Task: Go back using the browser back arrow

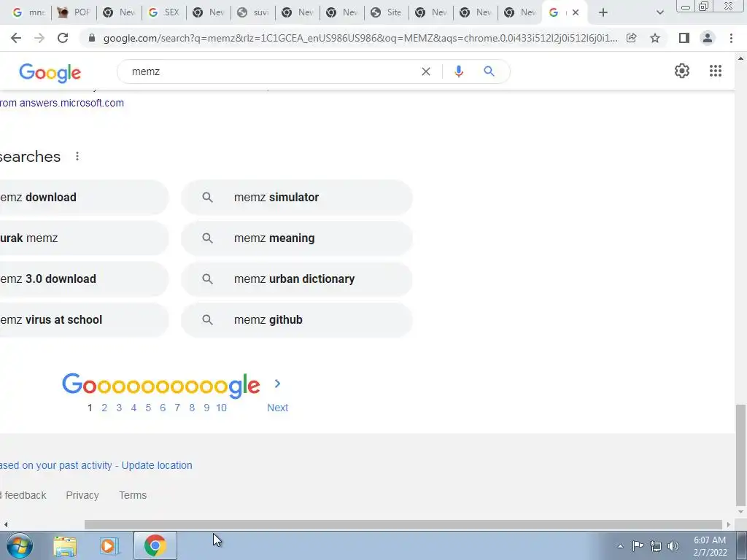Action: (16, 38)
